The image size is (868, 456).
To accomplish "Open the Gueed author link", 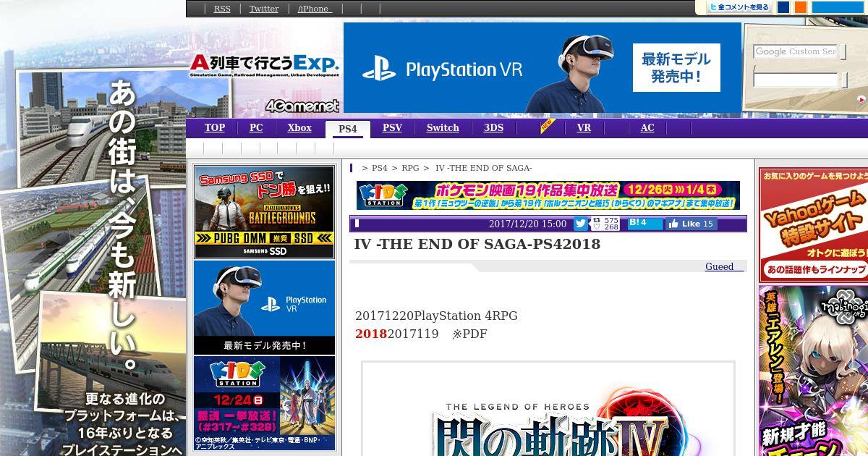I will tap(724, 267).
